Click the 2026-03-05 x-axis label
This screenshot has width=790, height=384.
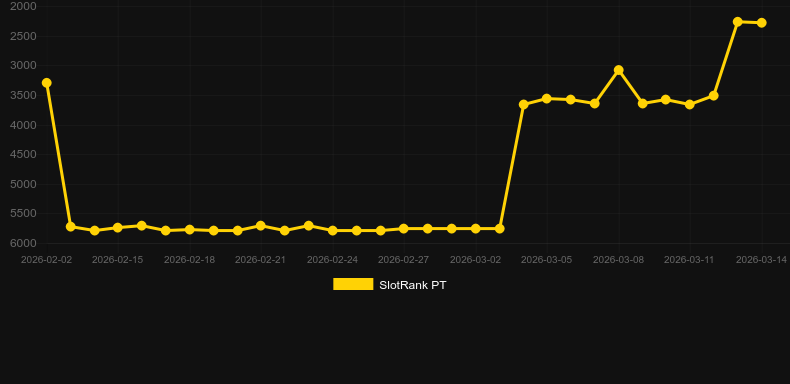547,260
